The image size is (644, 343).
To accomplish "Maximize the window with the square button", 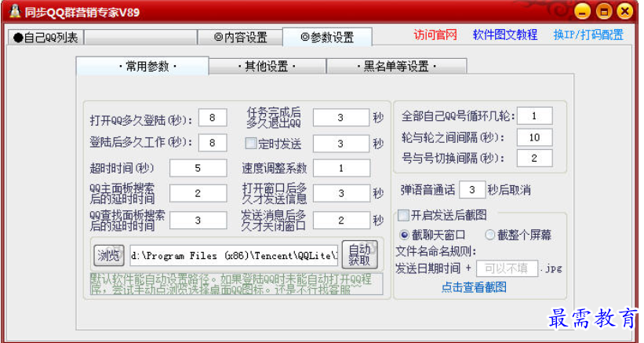I will point(604,11).
